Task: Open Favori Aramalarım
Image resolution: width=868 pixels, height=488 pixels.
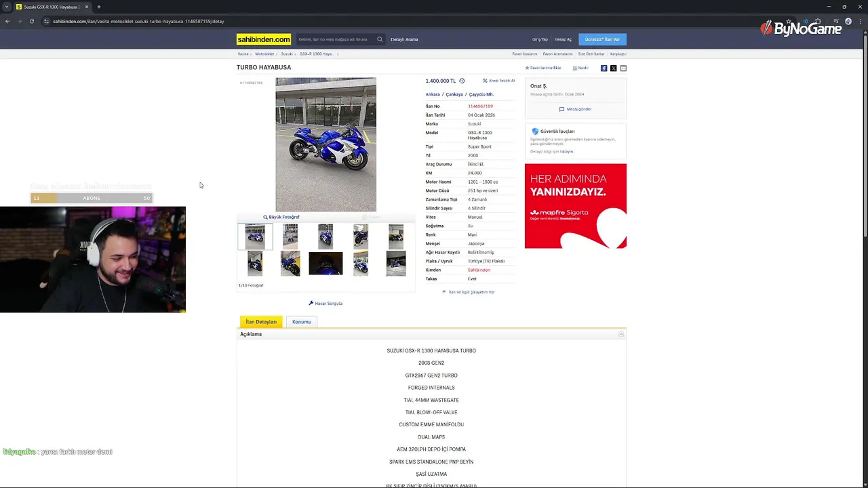Action: pos(557,54)
